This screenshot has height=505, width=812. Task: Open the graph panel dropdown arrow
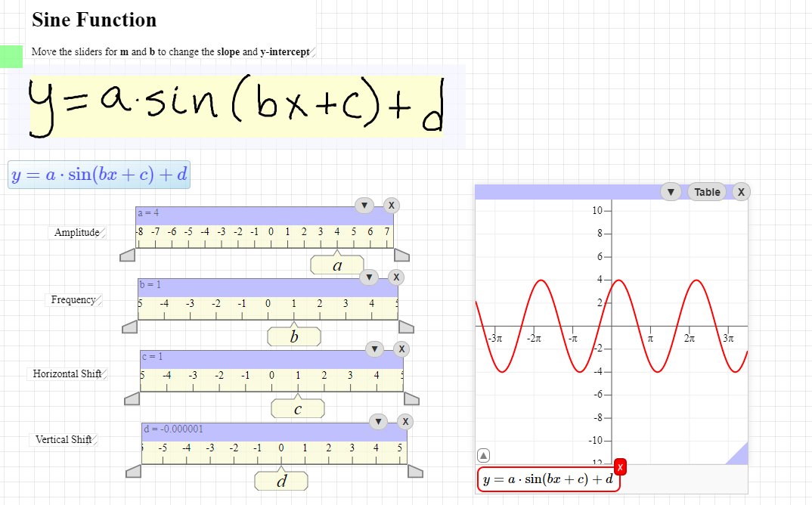click(671, 192)
